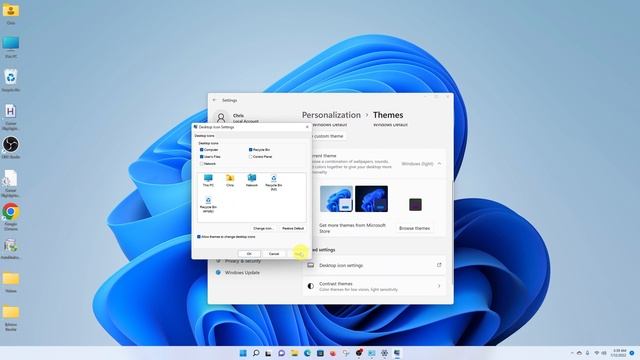Enable the Network checkbox
This screenshot has width=640, height=360.
tap(201, 164)
